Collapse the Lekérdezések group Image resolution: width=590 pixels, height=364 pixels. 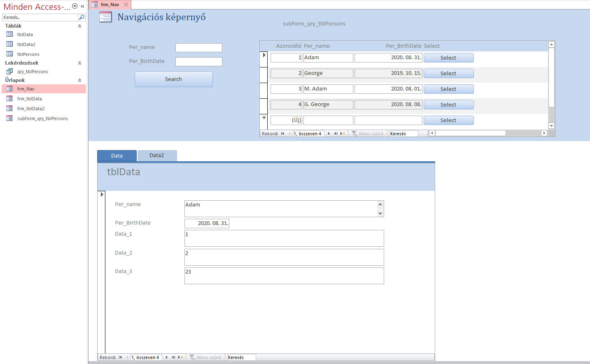pos(79,63)
